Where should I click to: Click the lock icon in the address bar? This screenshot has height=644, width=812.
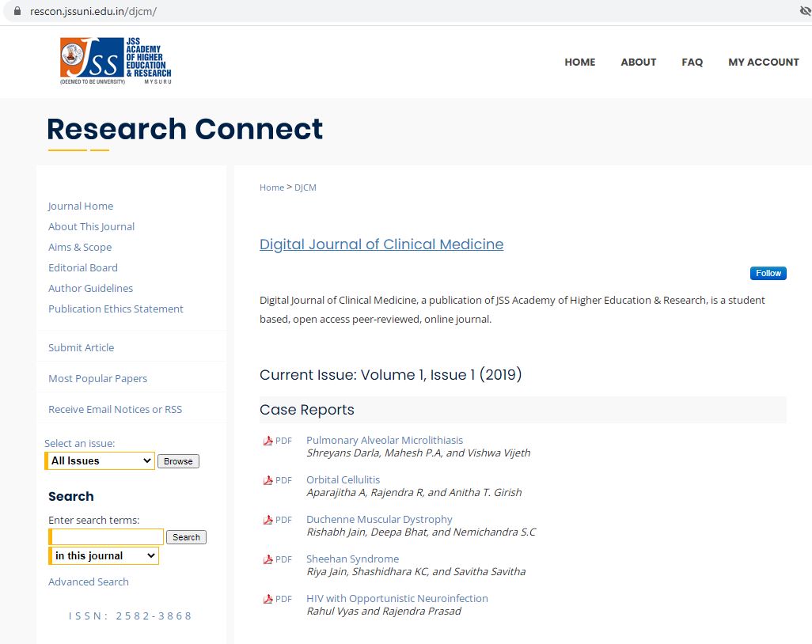tap(17, 11)
